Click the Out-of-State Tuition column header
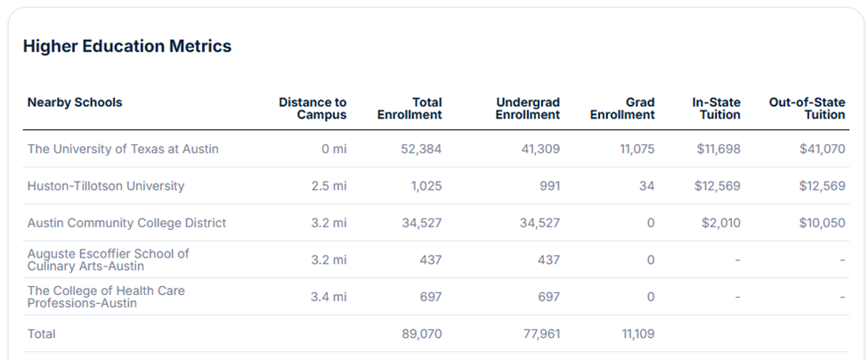868x361 pixels. point(807,109)
